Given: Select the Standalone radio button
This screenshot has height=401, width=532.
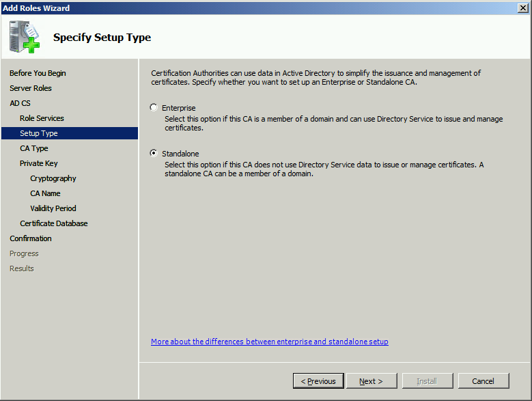Looking at the screenshot, I should [154, 153].
